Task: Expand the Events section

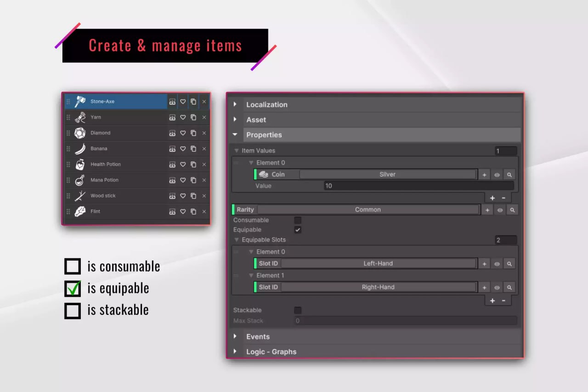Action: tap(235, 336)
